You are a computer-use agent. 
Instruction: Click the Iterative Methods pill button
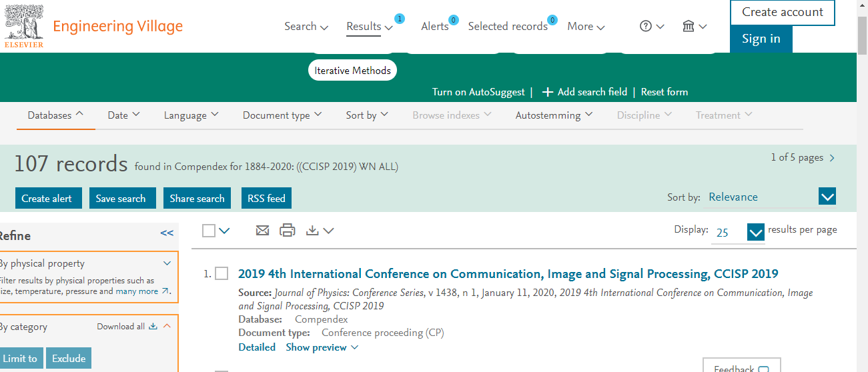tap(352, 71)
